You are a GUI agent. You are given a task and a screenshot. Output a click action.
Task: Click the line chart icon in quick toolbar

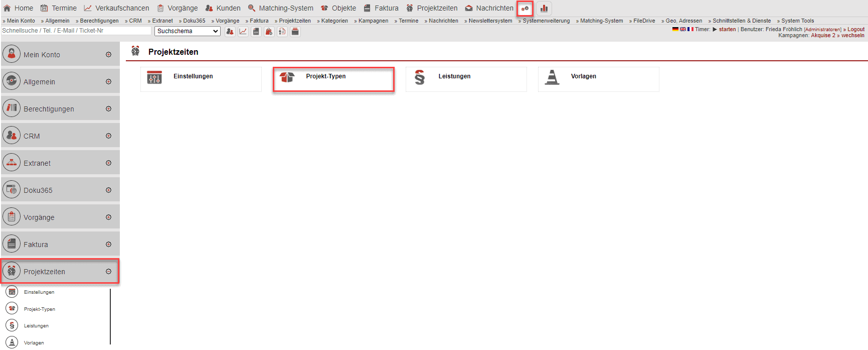243,32
